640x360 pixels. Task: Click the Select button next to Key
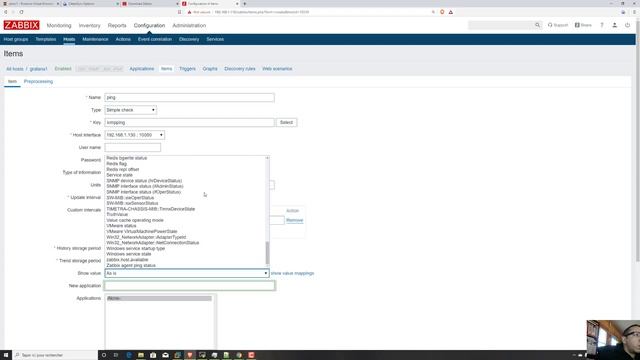coord(287,122)
